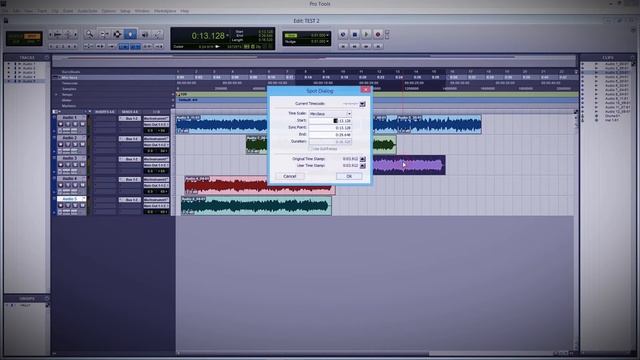Screen dimensions: 640x360
Task: Open the Clips list panel menu
Action: [633, 58]
